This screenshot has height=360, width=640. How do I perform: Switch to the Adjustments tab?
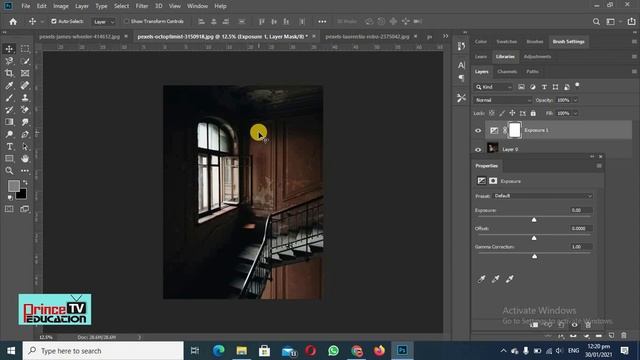537,57
